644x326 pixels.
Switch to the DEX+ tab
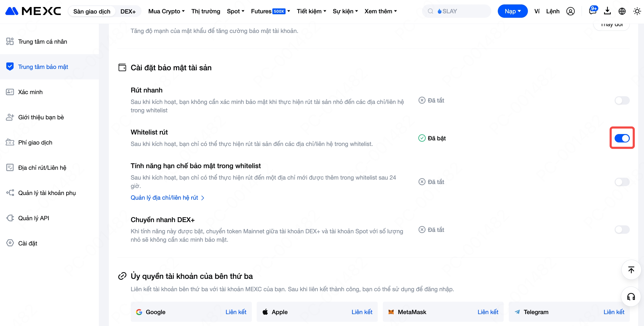pos(128,11)
